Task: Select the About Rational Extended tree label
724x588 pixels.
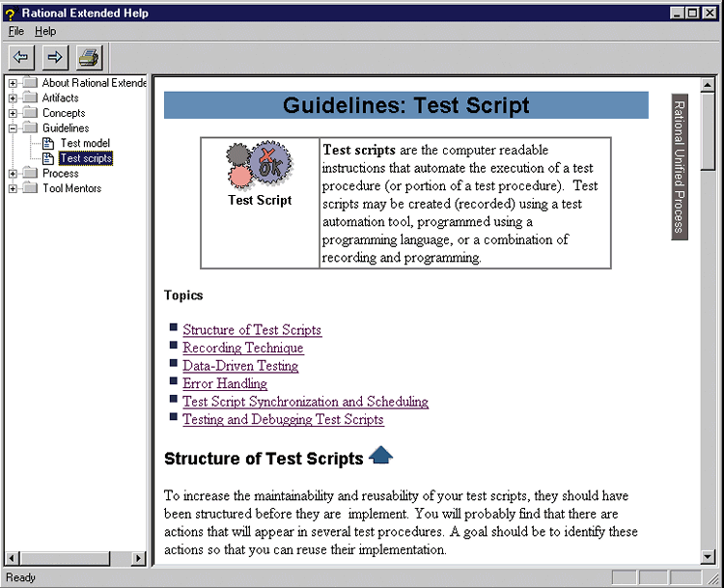Action: 95,83
